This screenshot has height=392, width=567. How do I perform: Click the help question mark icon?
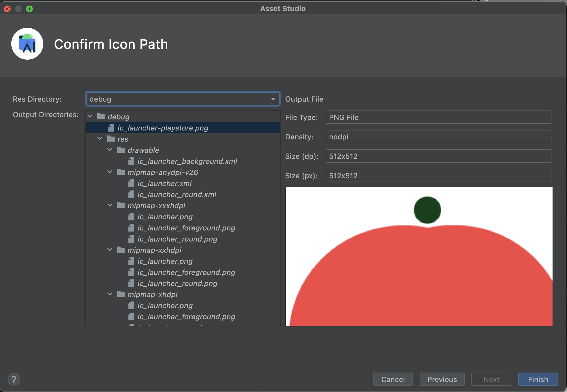click(x=14, y=379)
